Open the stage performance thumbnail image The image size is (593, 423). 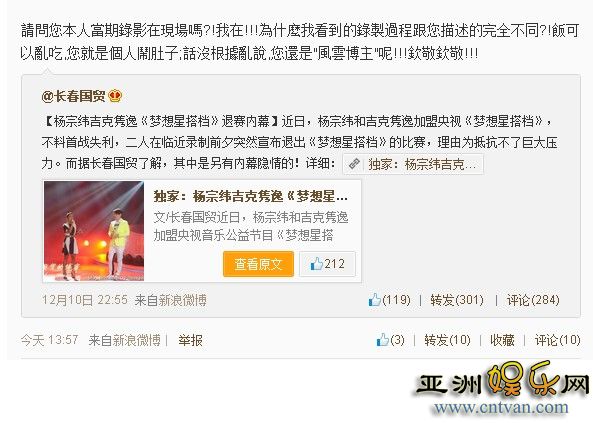coord(94,231)
